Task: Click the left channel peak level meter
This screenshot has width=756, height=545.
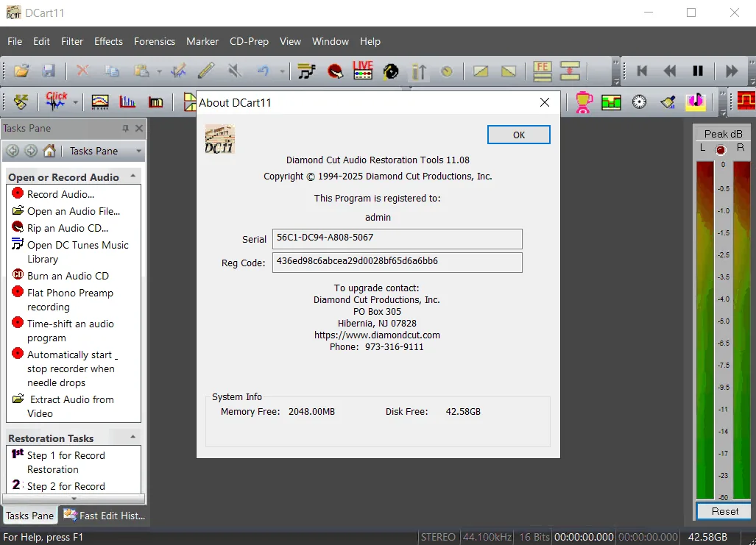Action: coord(705,330)
